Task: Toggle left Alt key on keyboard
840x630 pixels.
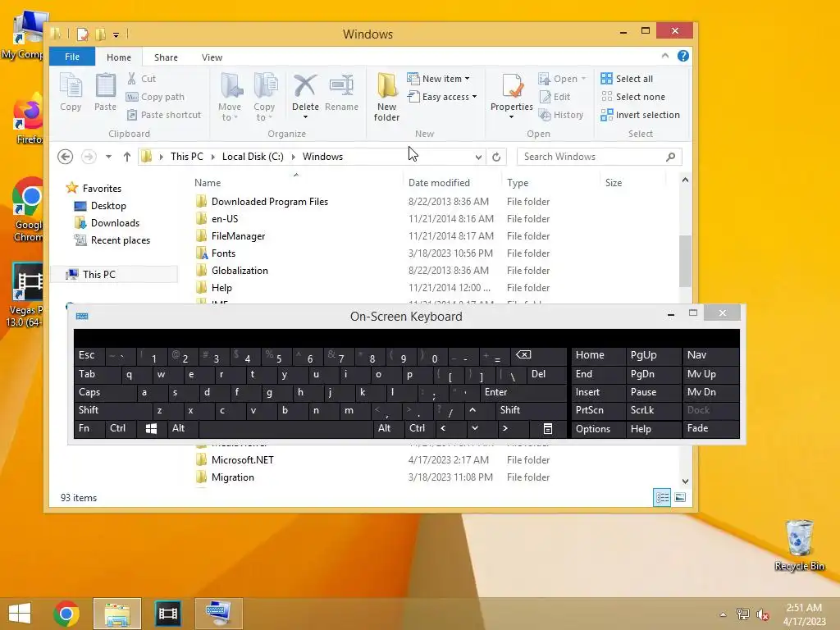Action: 183,428
